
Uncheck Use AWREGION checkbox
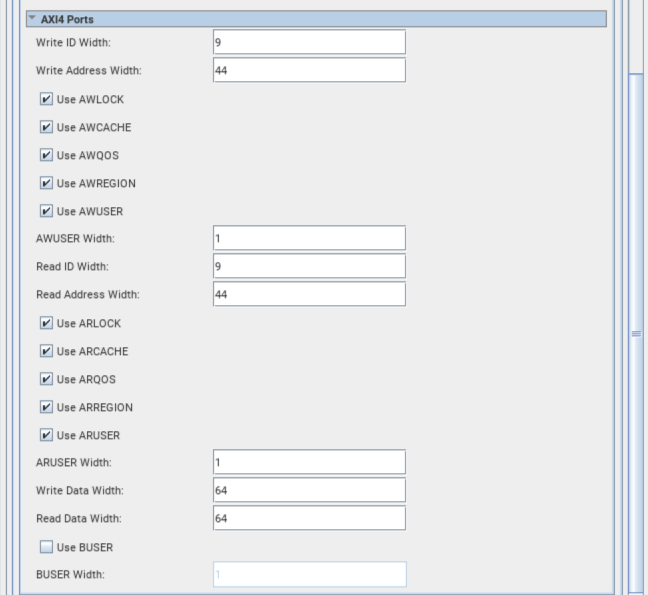46,184
